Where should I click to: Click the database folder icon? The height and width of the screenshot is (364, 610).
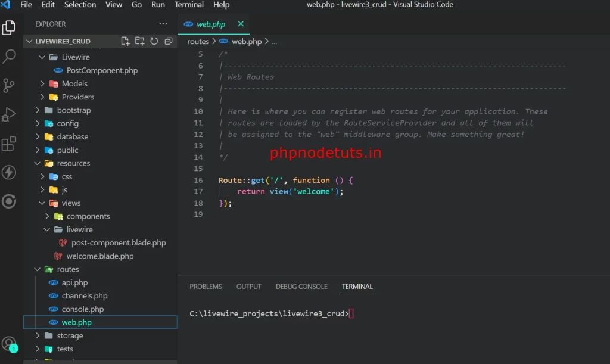pyautogui.click(x=49, y=137)
